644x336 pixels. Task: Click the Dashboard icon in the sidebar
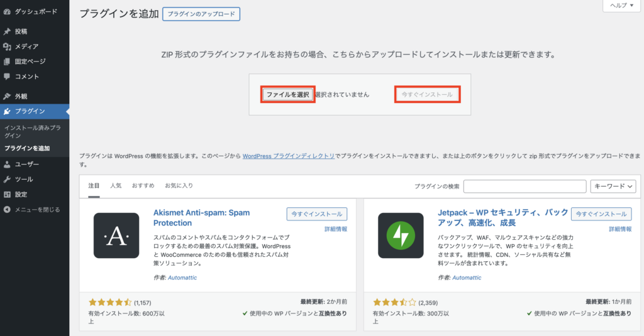(7, 12)
